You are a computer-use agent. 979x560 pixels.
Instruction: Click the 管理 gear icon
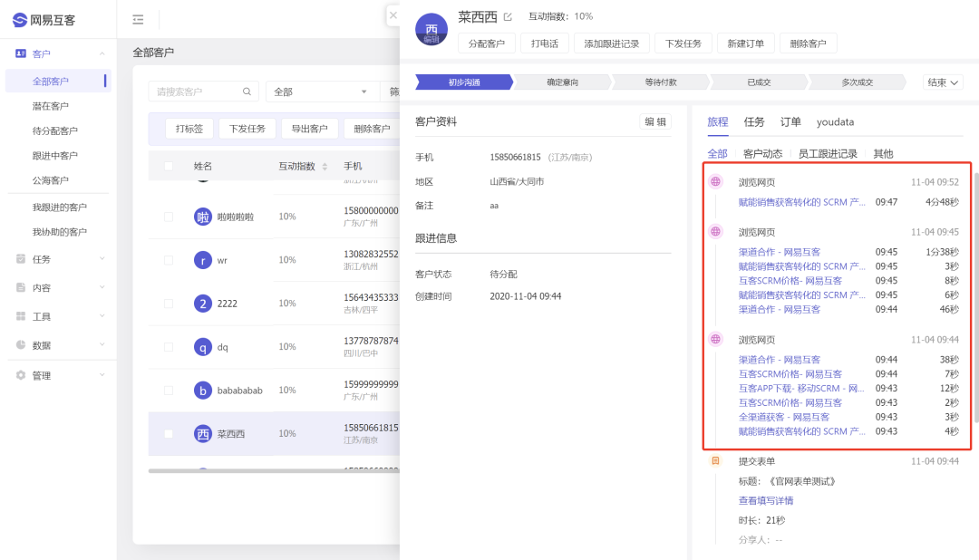(x=21, y=374)
